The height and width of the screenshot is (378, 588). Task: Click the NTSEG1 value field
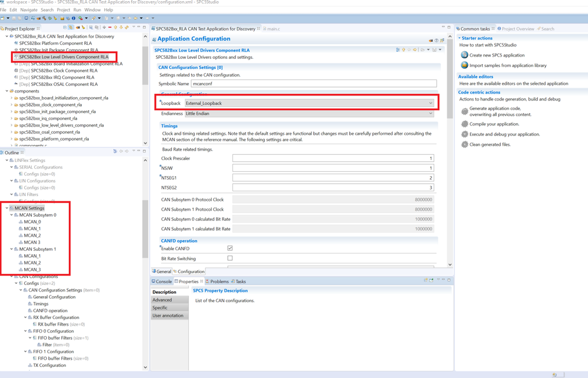pyautogui.click(x=333, y=178)
